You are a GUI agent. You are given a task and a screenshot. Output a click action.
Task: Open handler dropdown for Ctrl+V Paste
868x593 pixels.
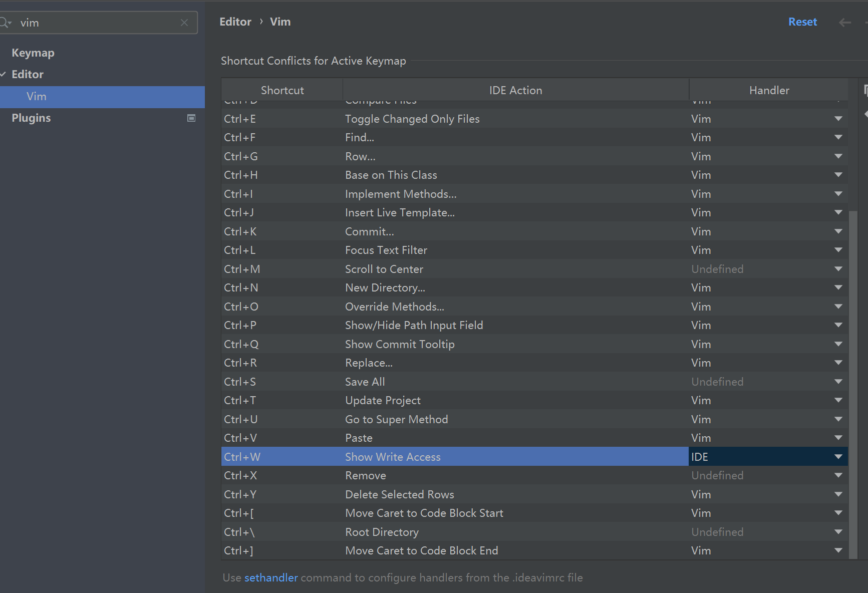(838, 438)
